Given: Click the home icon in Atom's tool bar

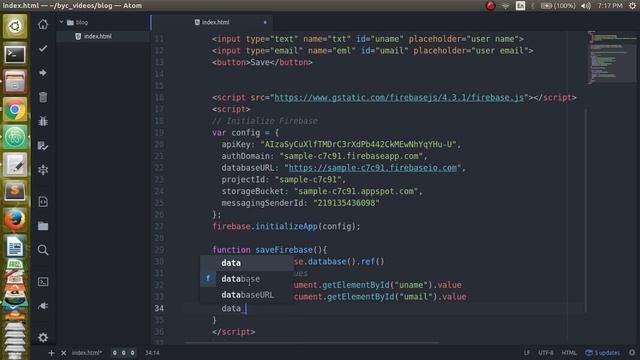Looking at the screenshot, I should click(x=43, y=24).
